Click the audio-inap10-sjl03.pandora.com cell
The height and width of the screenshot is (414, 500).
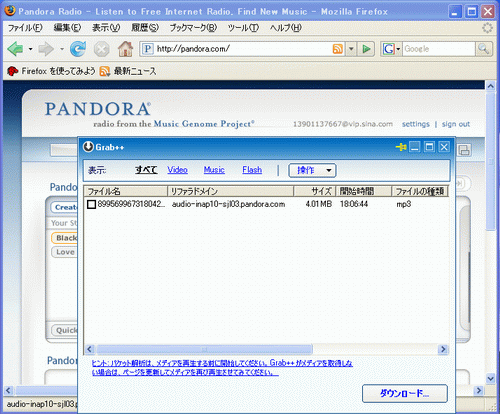[228, 204]
